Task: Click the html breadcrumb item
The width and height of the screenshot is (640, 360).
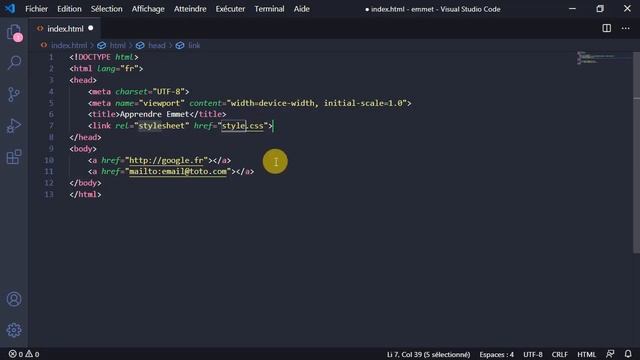Action: point(118,45)
